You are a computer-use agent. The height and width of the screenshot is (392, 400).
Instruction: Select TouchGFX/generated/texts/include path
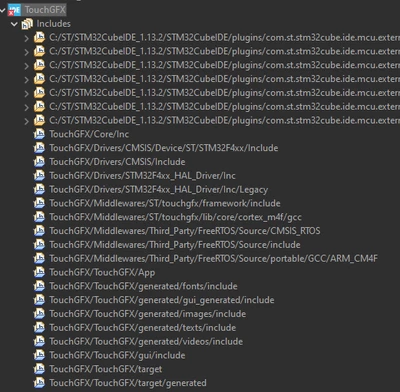[x=143, y=328]
